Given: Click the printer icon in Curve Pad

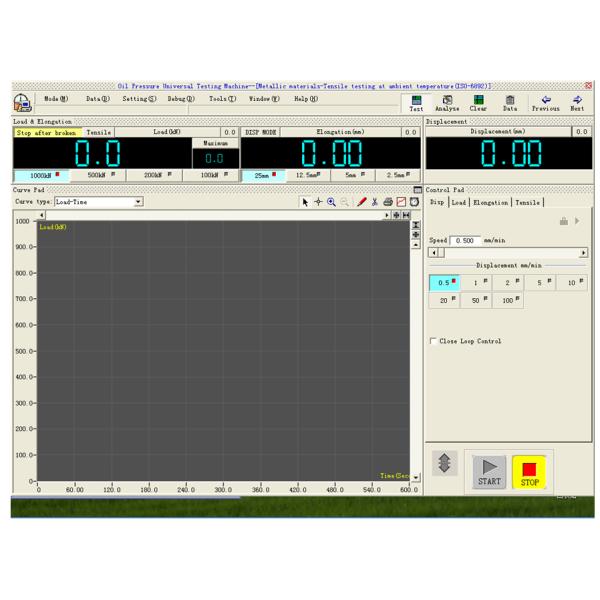Looking at the screenshot, I should point(388,202).
